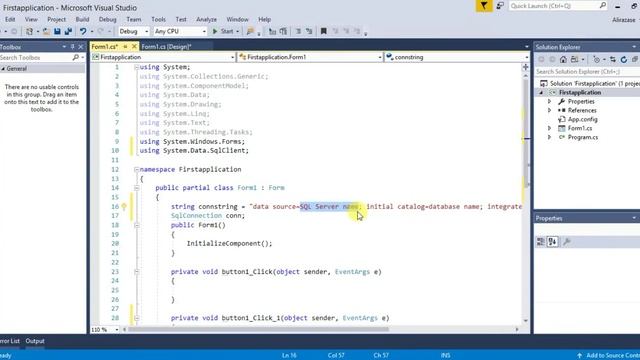Click the Save All toolbar icon

tap(68, 31)
